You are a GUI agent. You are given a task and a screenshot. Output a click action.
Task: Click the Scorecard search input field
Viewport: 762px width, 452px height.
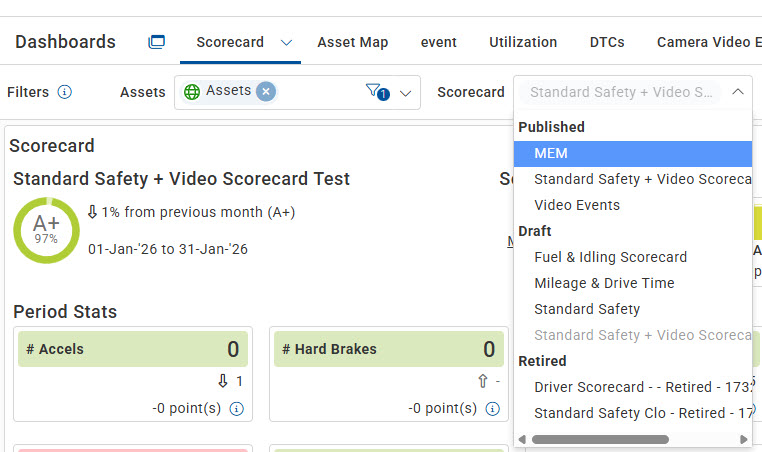[621, 92]
